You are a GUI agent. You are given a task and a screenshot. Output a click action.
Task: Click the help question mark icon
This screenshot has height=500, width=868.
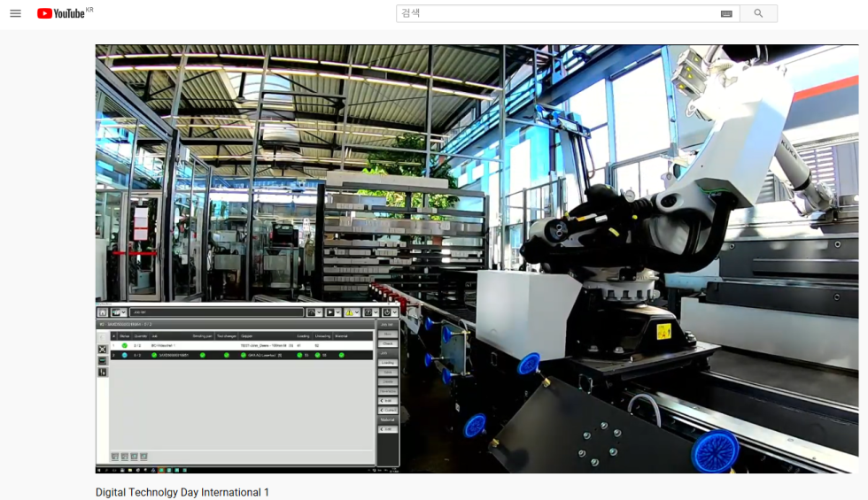tap(368, 312)
